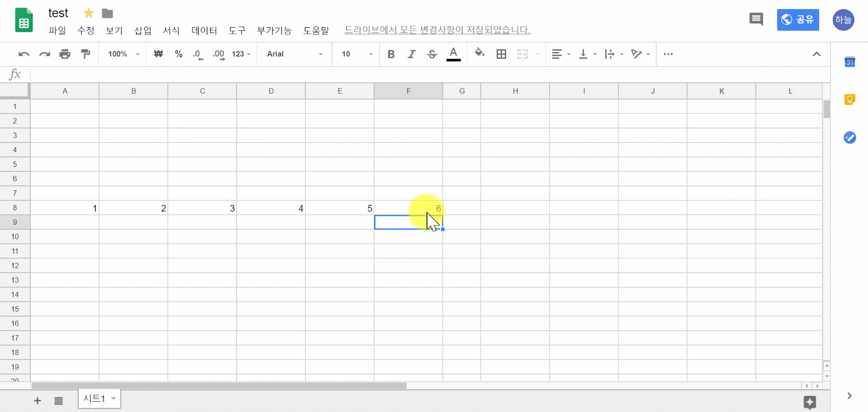Open Google Calendar side panel

click(850, 62)
